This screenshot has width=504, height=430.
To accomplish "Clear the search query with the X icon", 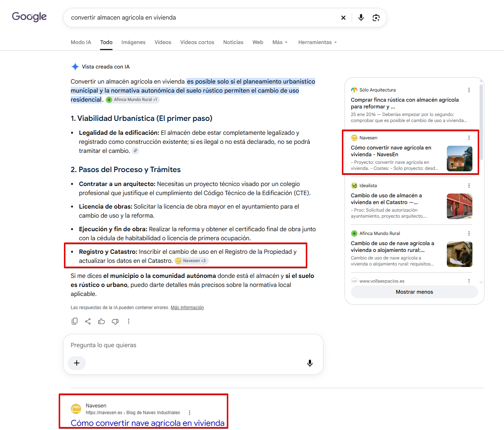I will tap(343, 18).
